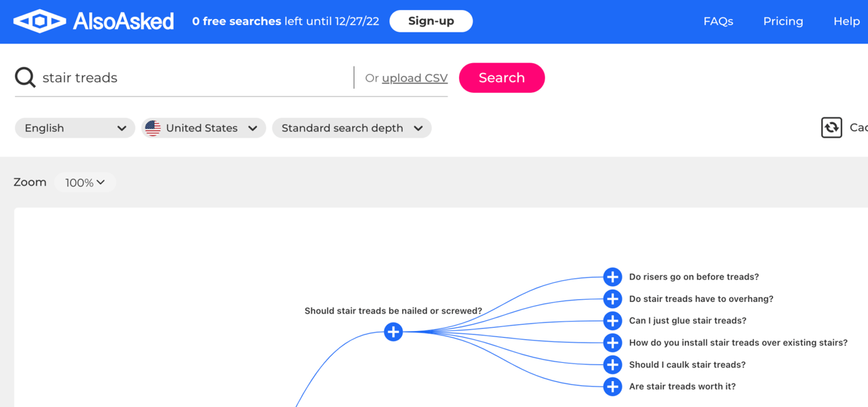Open the Pricing page

783,21
